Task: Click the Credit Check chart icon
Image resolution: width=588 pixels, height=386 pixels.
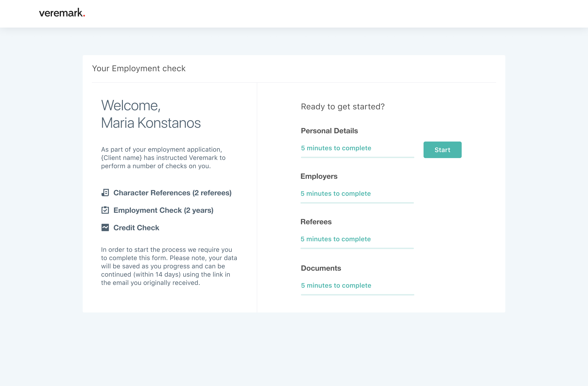Action: [x=105, y=227]
